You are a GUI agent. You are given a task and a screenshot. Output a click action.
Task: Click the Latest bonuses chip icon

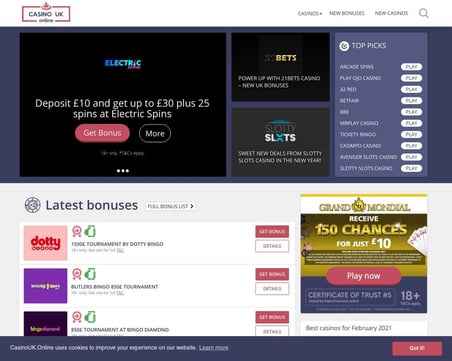point(33,205)
